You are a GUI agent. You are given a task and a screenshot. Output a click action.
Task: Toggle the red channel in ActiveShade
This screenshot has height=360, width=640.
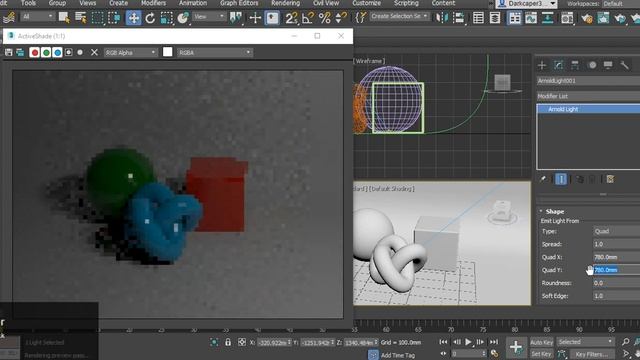[35, 52]
